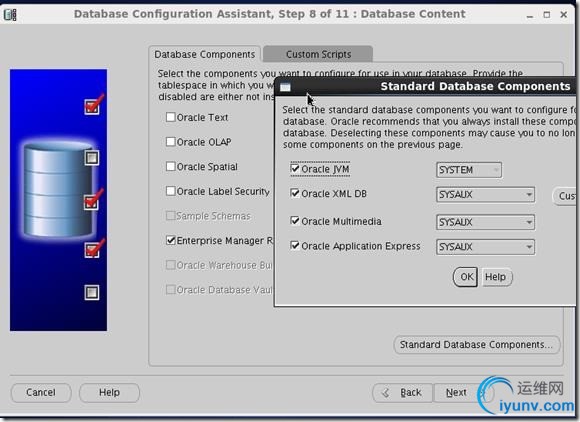This screenshot has width=580, height=422.
Task: Enable the Oracle Text checkbox
Action: pos(171,117)
